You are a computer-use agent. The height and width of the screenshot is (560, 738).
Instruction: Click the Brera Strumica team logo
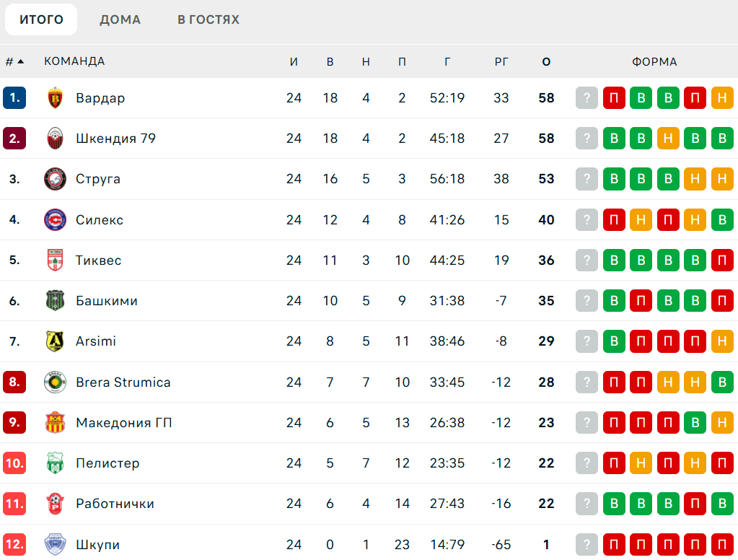pos(55,382)
